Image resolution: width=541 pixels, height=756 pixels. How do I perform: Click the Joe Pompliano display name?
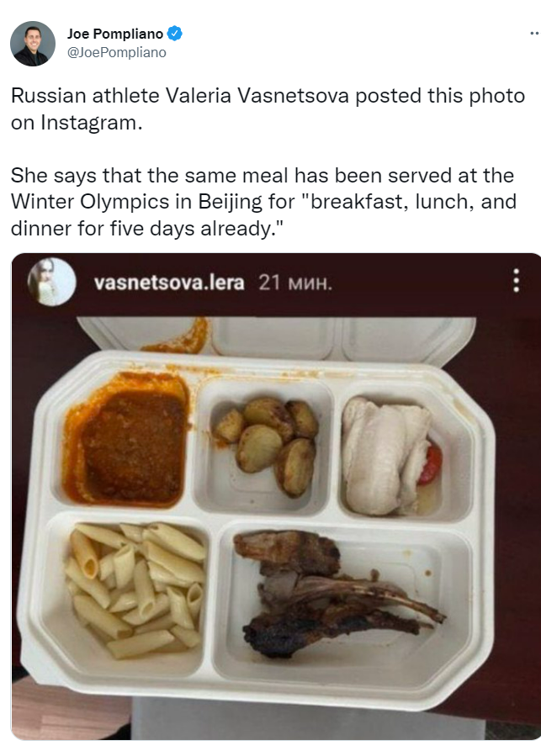(115, 34)
